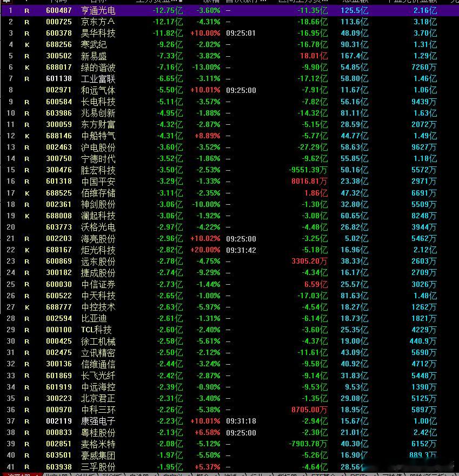This screenshot has width=459, height=476.
Task: Select the 北京君正 stock name
Action: point(98,398)
